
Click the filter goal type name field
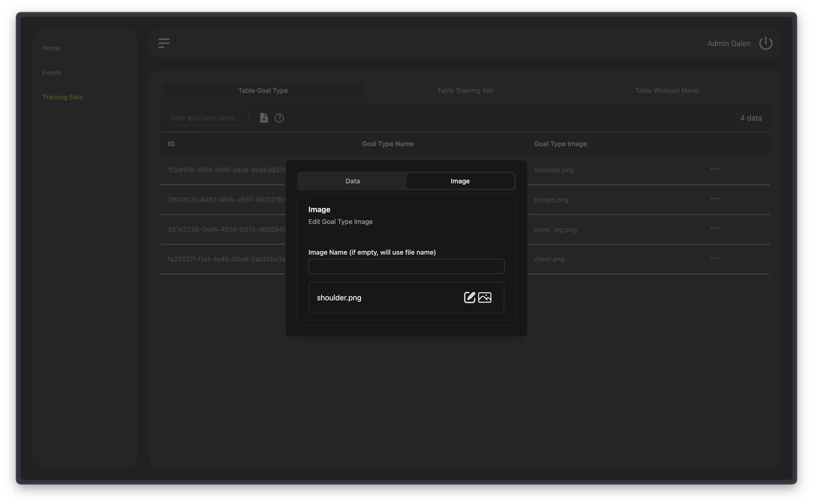point(207,118)
